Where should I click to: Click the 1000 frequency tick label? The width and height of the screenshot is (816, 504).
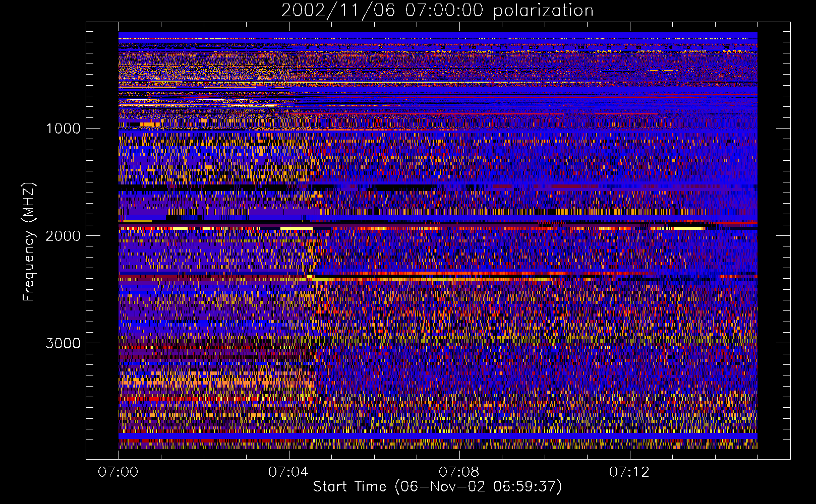point(63,129)
